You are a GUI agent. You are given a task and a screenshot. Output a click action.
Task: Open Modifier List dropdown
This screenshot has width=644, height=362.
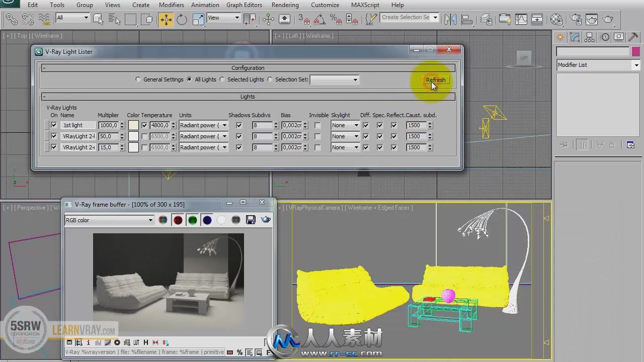[598, 65]
